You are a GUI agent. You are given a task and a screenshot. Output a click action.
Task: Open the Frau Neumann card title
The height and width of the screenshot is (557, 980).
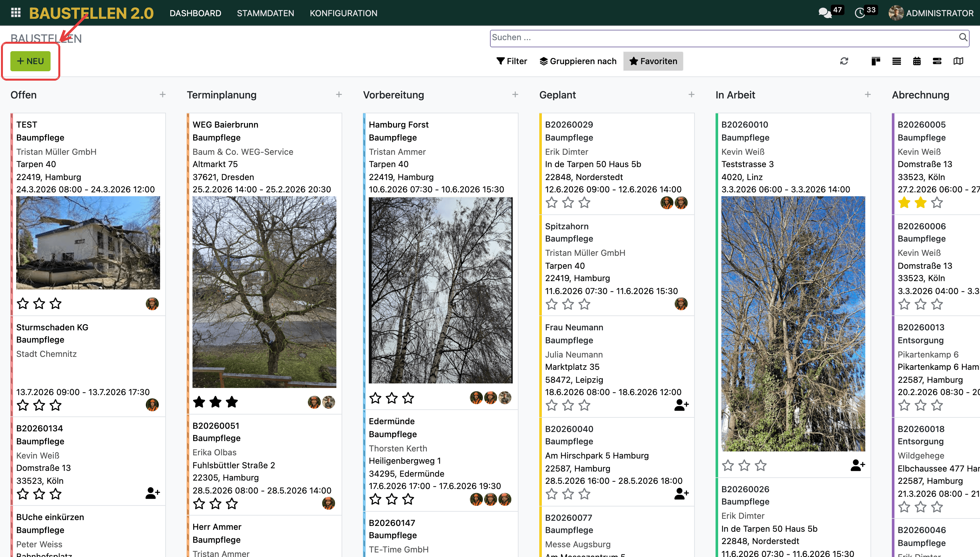pos(574,327)
